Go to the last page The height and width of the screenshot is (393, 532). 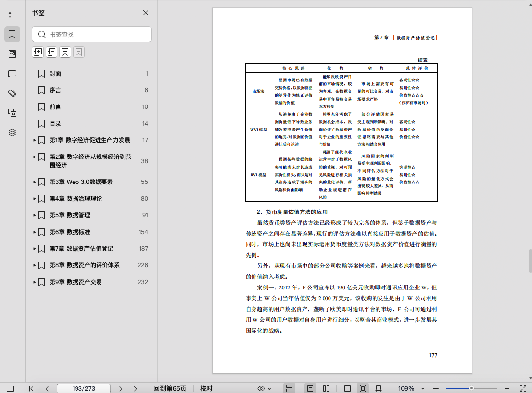coord(136,388)
